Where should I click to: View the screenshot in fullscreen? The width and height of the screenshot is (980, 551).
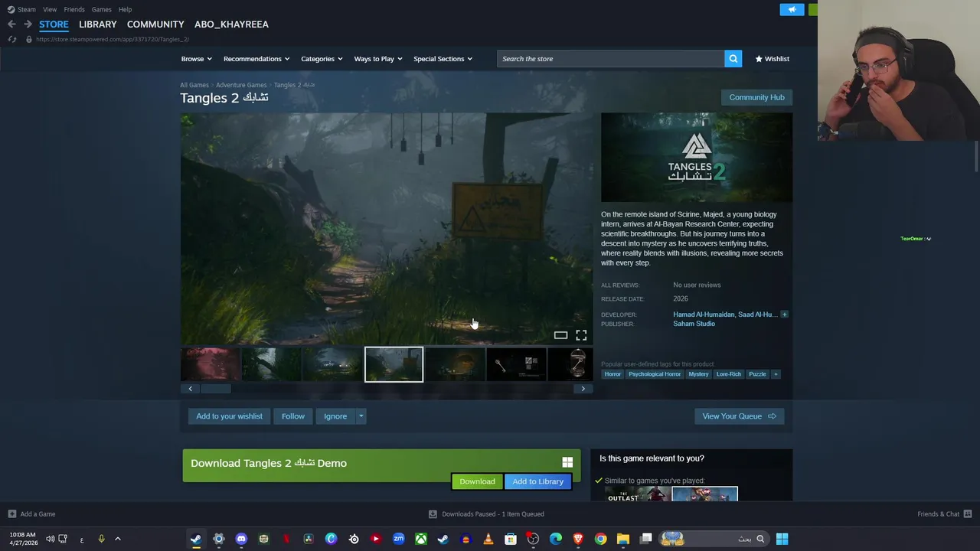click(581, 335)
